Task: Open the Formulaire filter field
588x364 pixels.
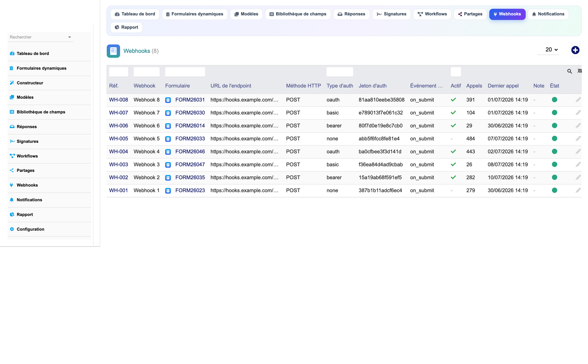Action: coord(185,72)
